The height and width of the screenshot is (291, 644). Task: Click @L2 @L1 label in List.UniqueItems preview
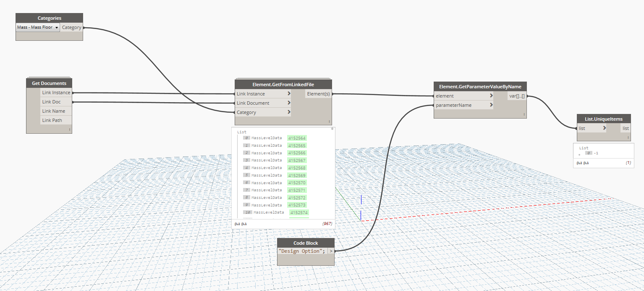tap(582, 162)
